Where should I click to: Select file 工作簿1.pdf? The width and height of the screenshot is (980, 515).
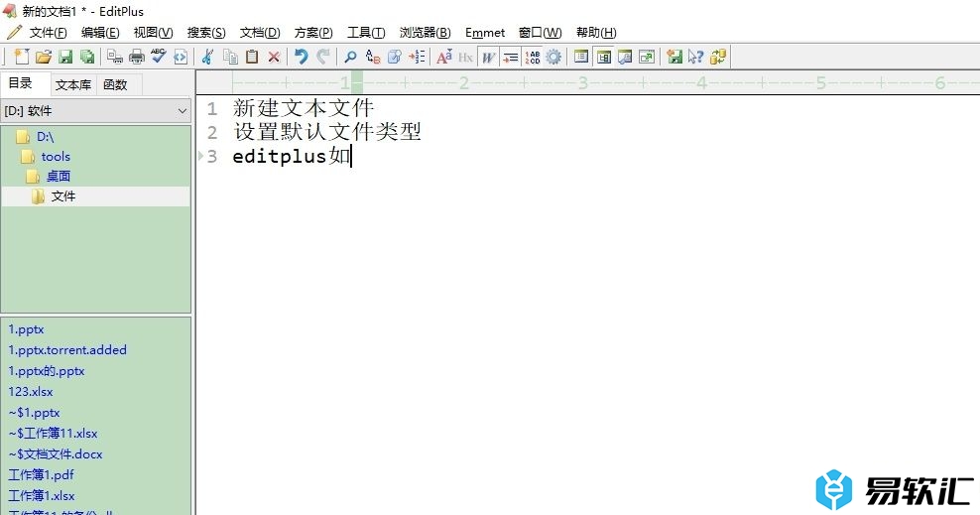click(42, 475)
